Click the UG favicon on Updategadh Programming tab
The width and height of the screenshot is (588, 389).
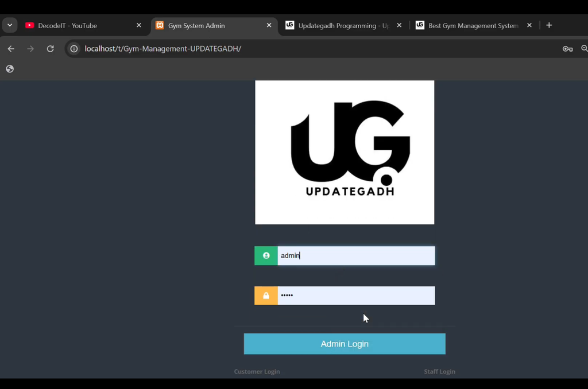coord(290,25)
